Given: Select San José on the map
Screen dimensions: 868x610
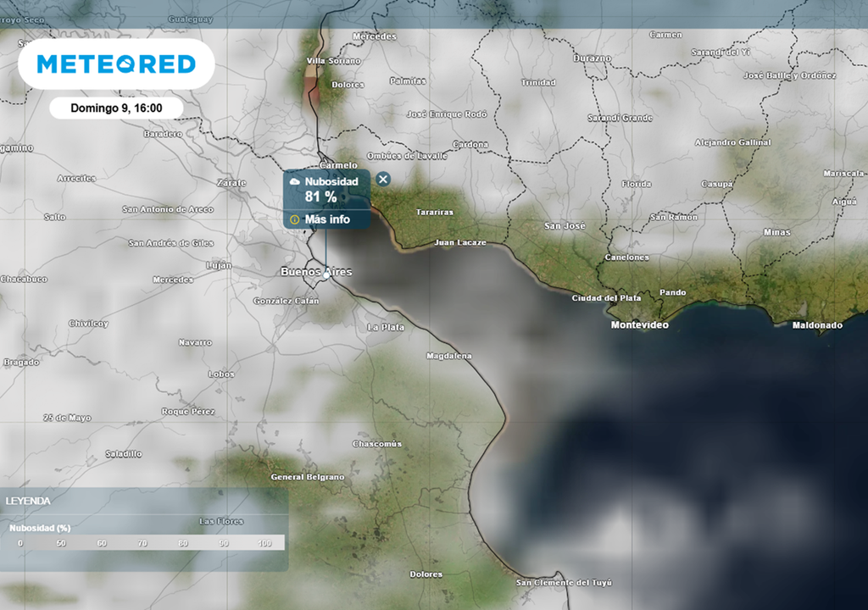Looking at the screenshot, I should coord(565,226).
